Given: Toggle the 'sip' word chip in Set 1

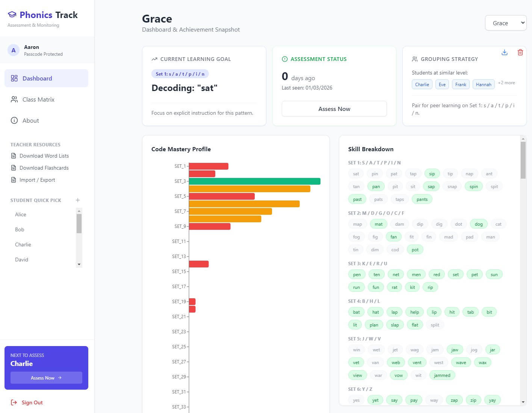Looking at the screenshot, I should coord(432,174).
